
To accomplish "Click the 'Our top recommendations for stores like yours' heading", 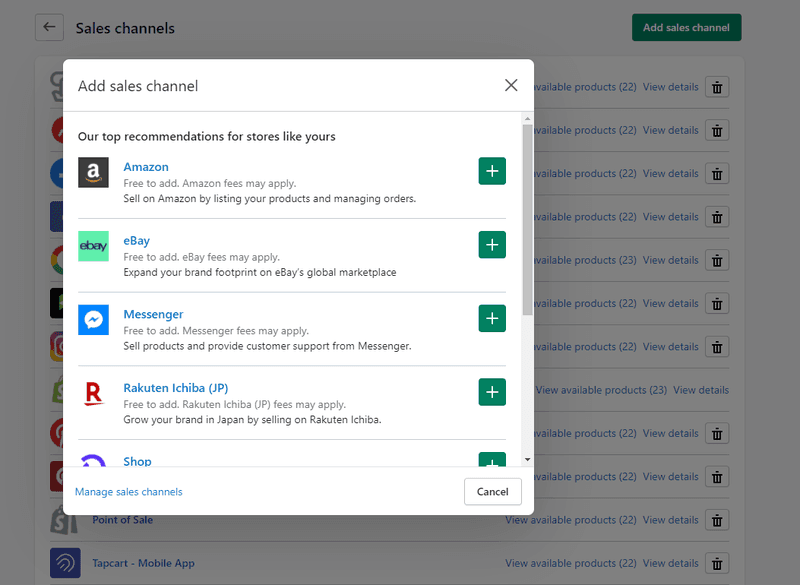I will (207, 136).
